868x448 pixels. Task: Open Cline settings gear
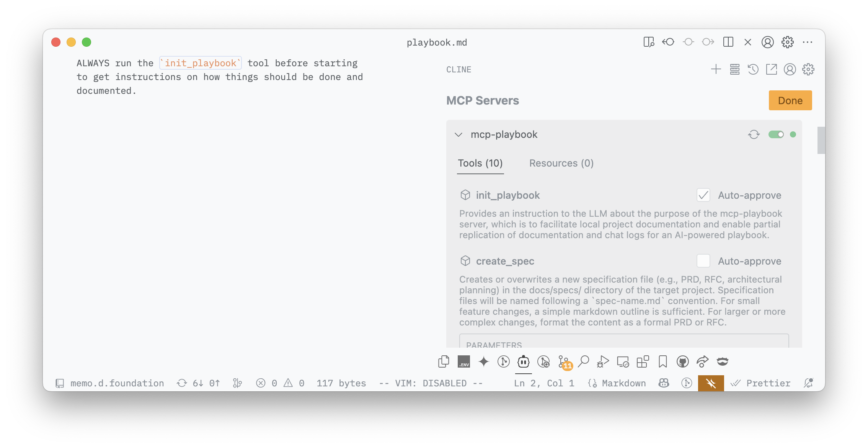(808, 69)
